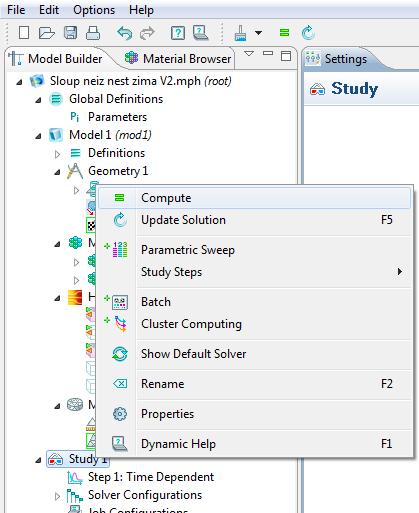Choose Compute from context menu

tap(255, 198)
